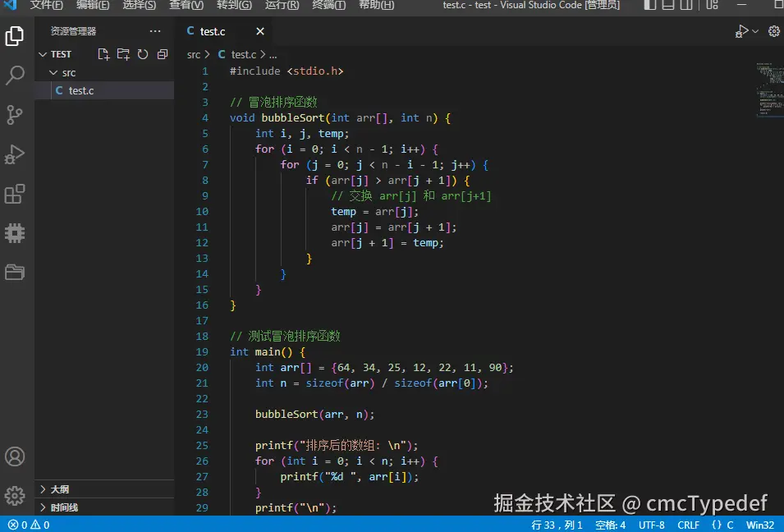Viewport: 784px width, 532px height.
Task: Click the void bubbleSort function signature
Action: click(340, 117)
